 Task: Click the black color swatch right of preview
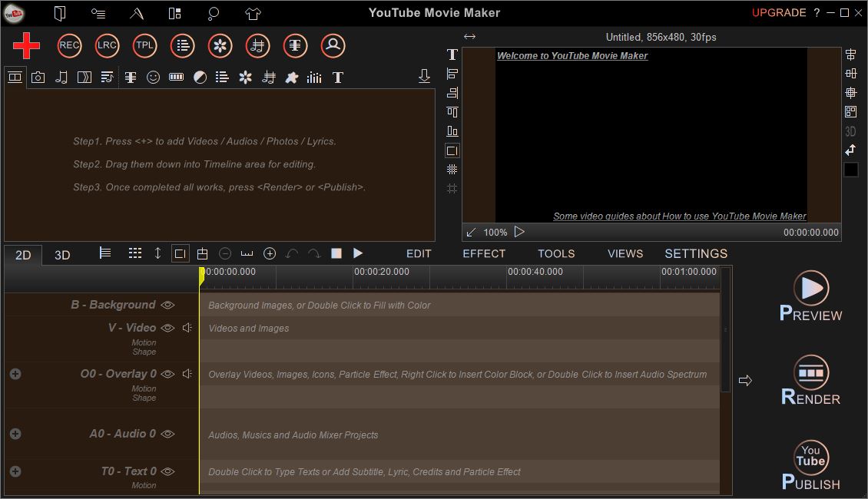click(851, 170)
